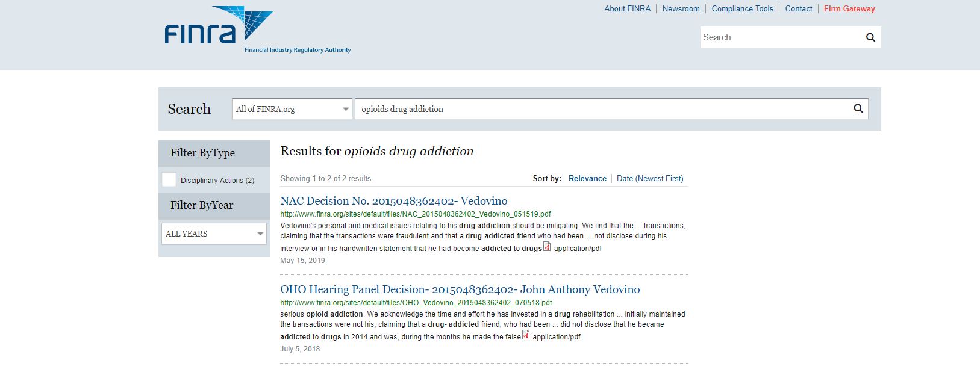This screenshot has height=387, width=980.
Task: Click the magnifier icon in top site search
Action: coord(870,37)
